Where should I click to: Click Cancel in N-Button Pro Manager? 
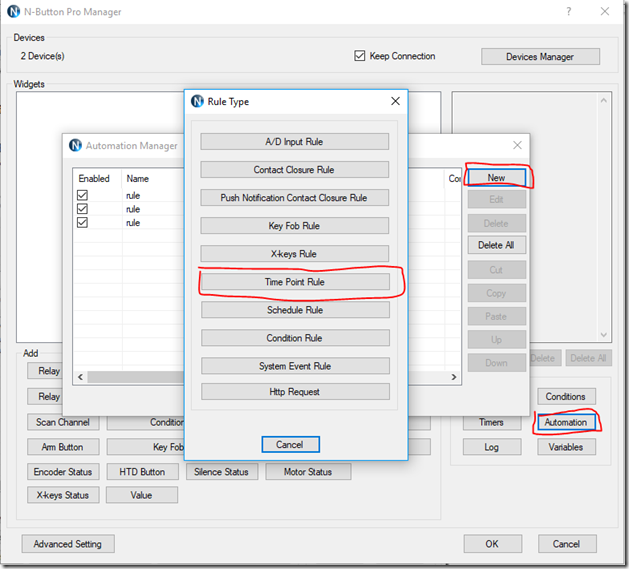pyautogui.click(x=567, y=544)
